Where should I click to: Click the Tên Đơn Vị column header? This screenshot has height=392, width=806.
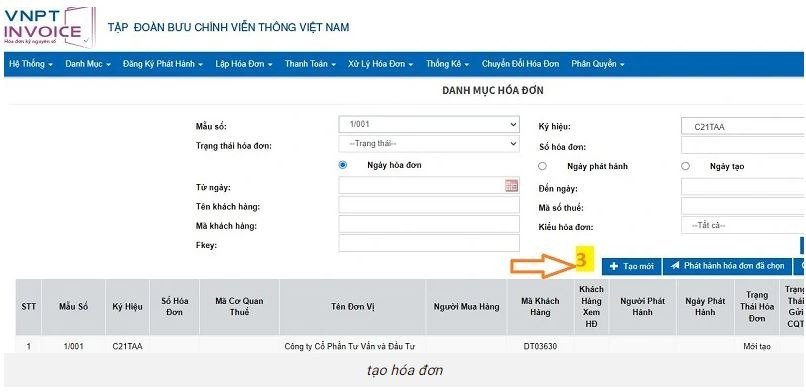point(353,307)
